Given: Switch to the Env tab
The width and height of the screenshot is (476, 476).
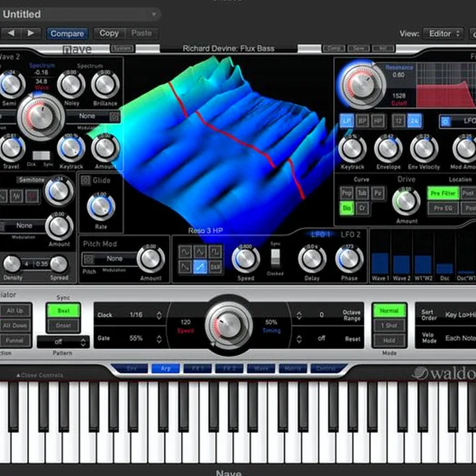Looking at the screenshot, I should tap(132, 368).
